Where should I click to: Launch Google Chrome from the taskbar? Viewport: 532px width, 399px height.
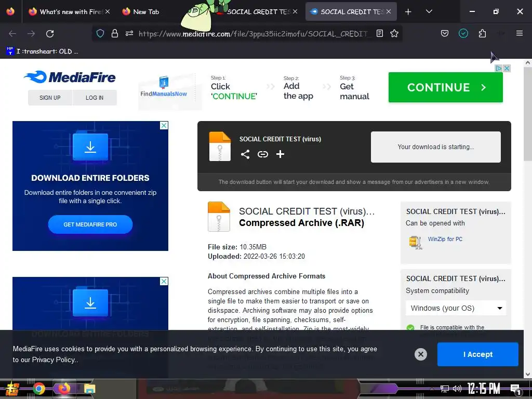click(38, 389)
